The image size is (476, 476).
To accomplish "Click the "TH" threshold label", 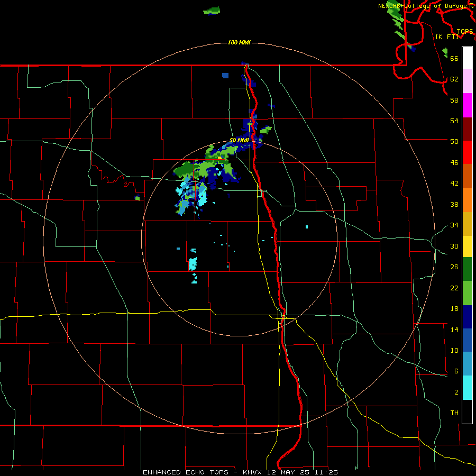I will tap(454, 413).
